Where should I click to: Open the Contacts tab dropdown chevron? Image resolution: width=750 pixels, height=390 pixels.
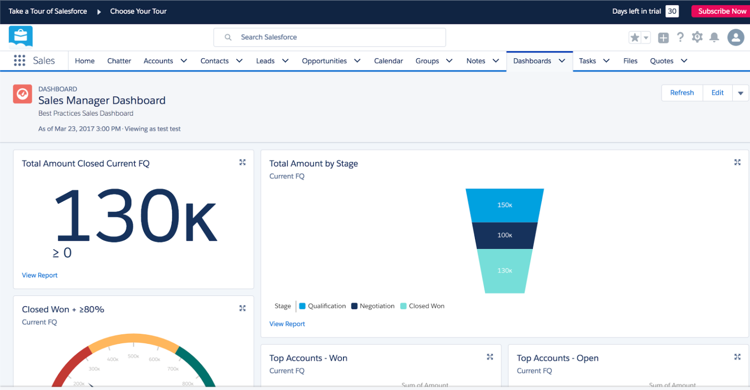click(240, 61)
